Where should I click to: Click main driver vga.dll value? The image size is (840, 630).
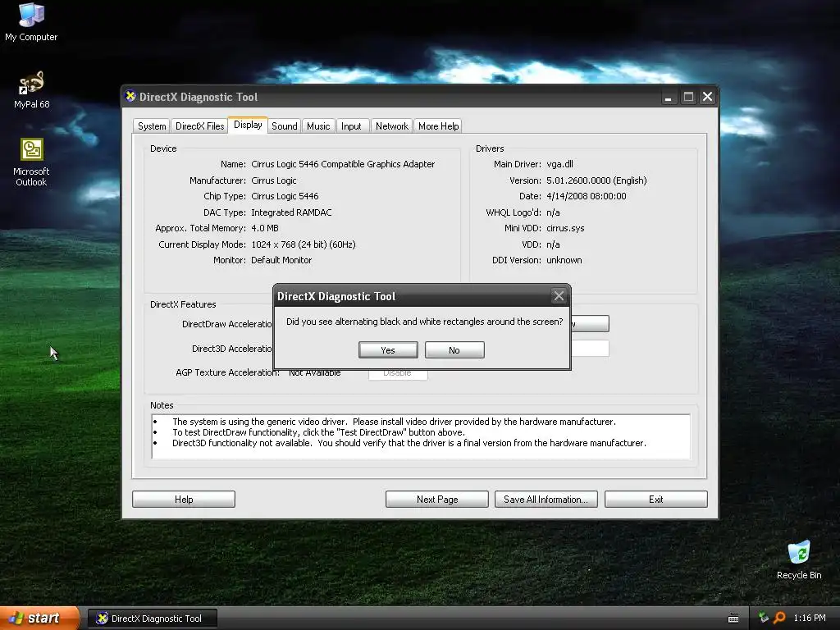(559, 164)
